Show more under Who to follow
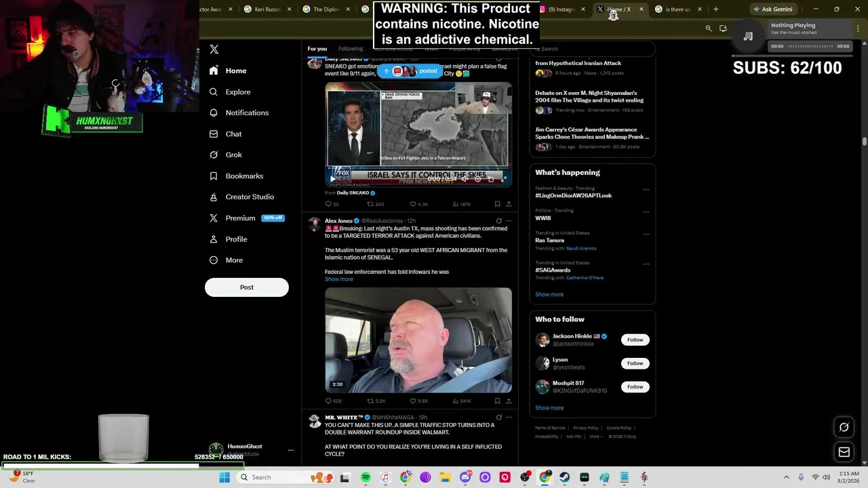 tap(549, 408)
